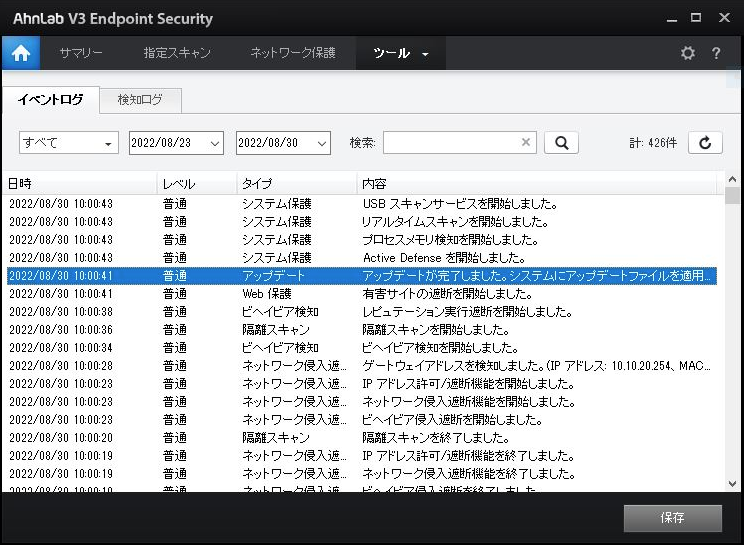Image resolution: width=744 pixels, height=545 pixels.
Task: Refresh the event log list
Action: click(705, 143)
